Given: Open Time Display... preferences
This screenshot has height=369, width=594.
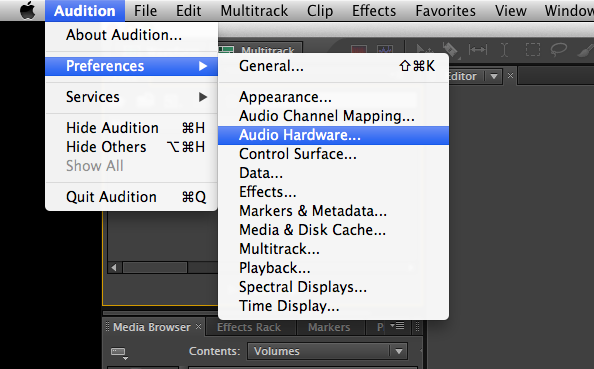Looking at the screenshot, I should [333, 306].
